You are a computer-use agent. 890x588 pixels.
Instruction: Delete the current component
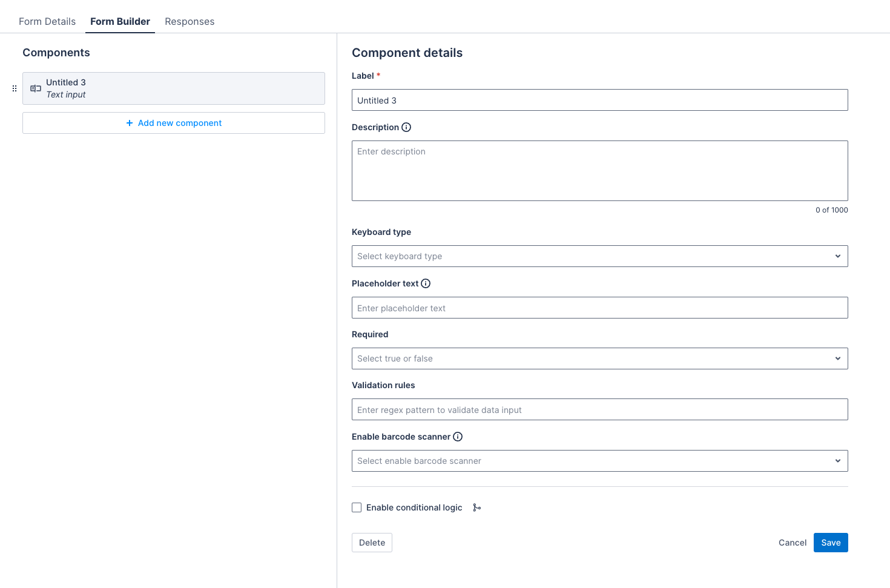click(x=371, y=542)
